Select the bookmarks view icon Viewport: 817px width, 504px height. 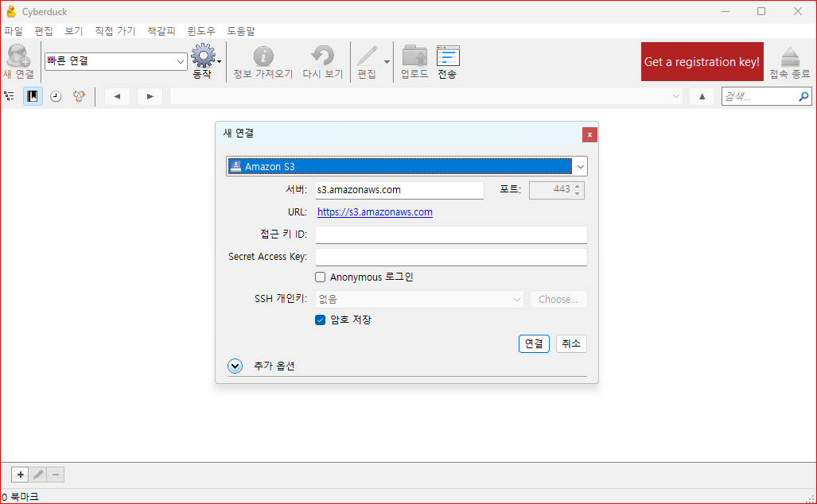[33, 96]
